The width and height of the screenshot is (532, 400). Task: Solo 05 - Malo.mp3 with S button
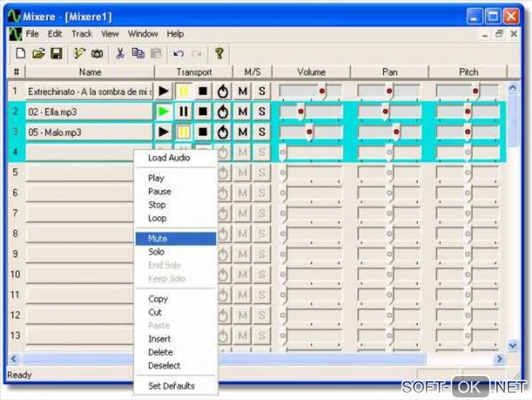click(x=262, y=132)
